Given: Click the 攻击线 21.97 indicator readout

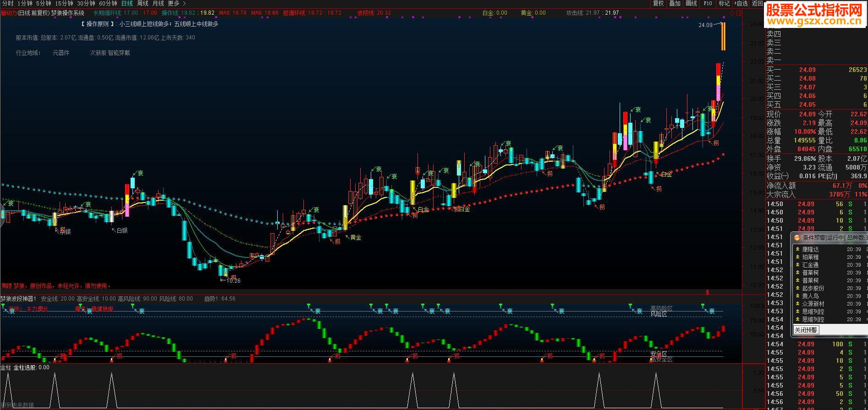Looking at the screenshot, I should 583,13.
